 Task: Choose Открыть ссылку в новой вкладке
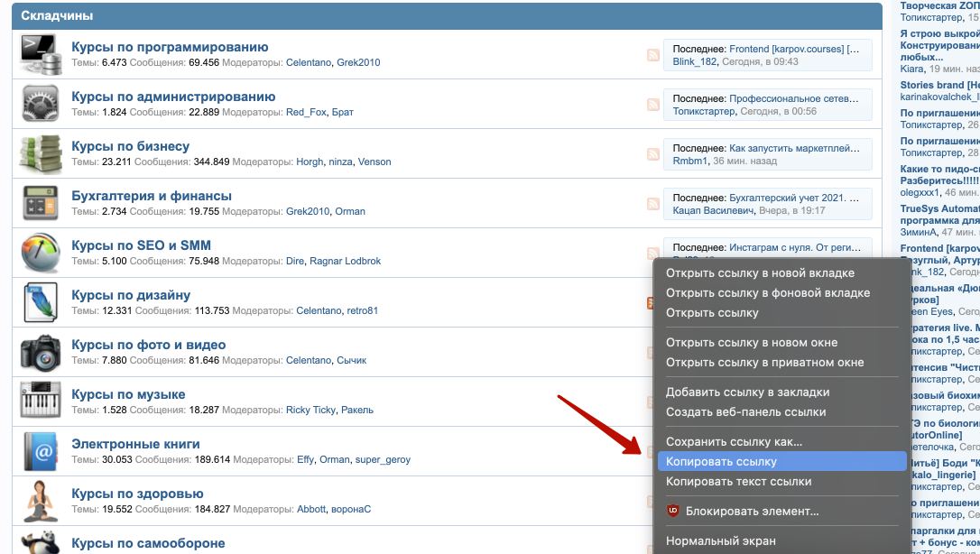tap(760, 272)
